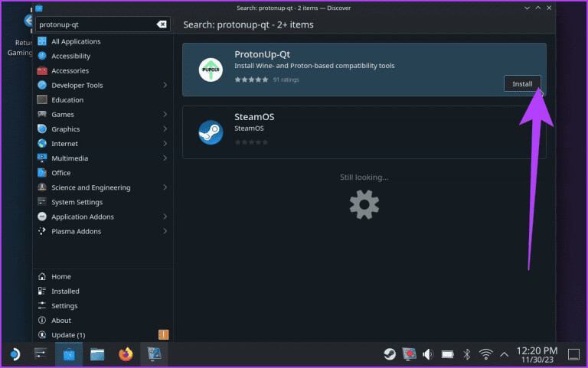Click the Multimedia category icon
The image size is (588, 368).
pyautogui.click(x=42, y=158)
